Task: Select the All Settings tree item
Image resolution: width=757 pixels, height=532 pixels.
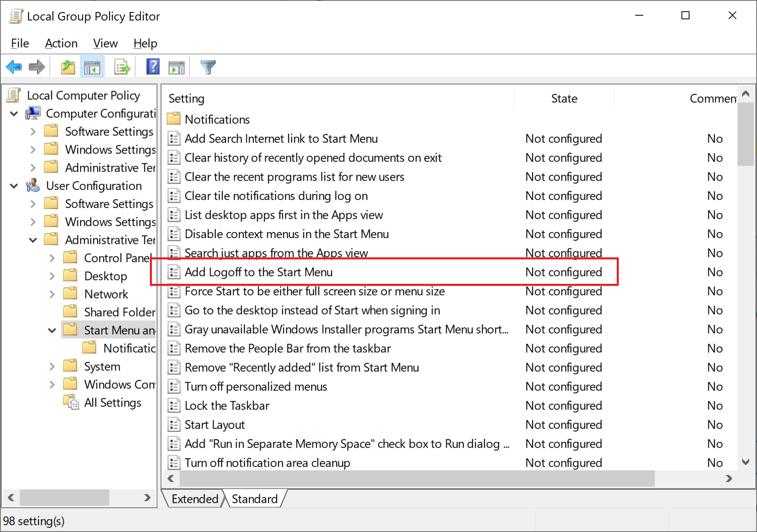Action: click(x=113, y=402)
